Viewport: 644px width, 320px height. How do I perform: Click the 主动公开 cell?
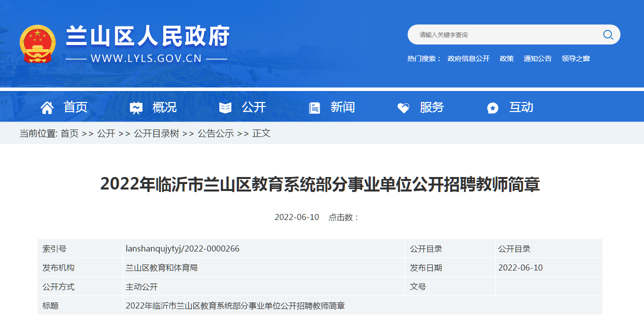click(142, 286)
